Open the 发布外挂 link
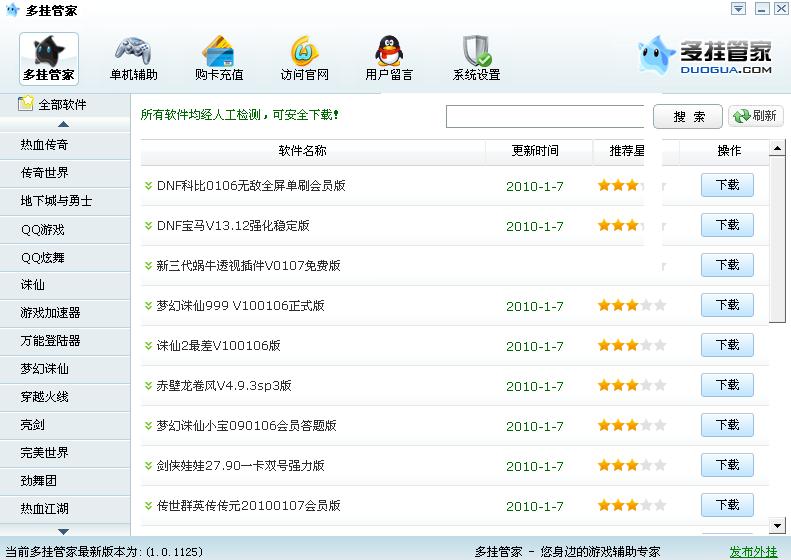This screenshot has width=791, height=560. point(753,552)
